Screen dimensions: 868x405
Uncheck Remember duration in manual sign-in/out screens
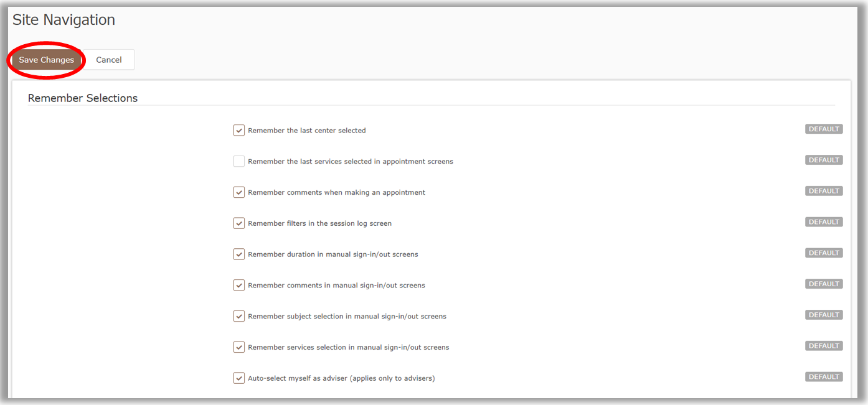pyautogui.click(x=239, y=254)
